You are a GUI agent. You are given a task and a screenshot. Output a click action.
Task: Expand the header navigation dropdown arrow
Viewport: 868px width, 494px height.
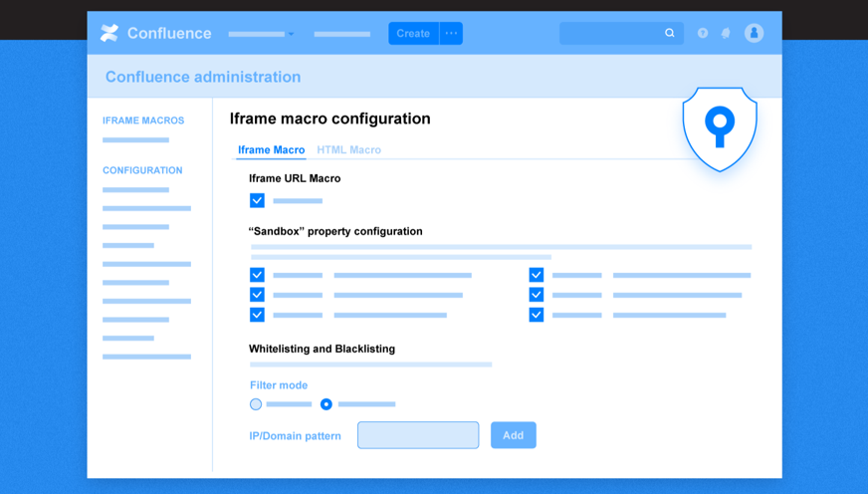tap(292, 34)
